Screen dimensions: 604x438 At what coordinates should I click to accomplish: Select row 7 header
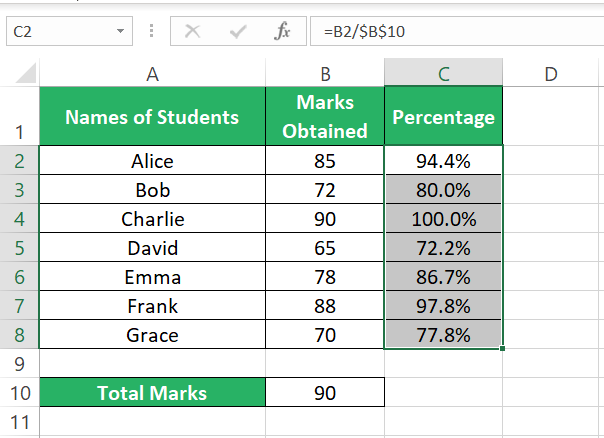(x=19, y=305)
